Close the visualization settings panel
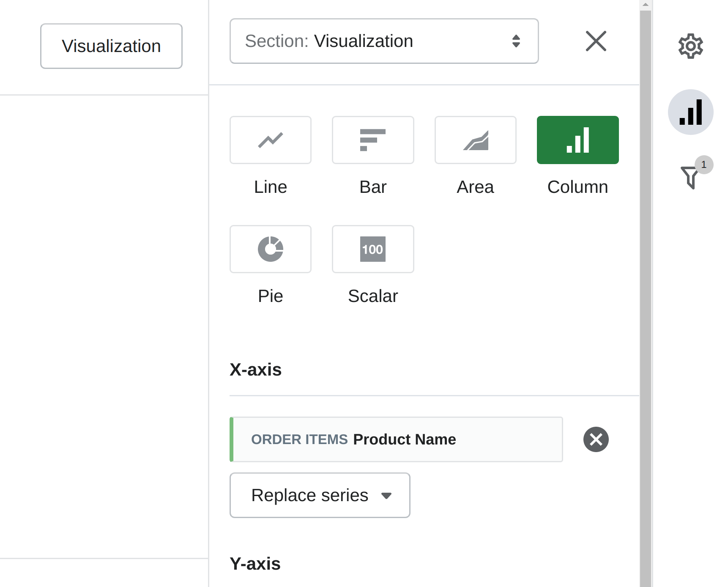 click(x=596, y=41)
